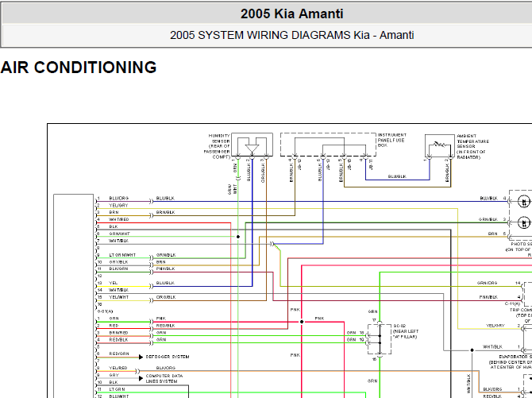Click the 'BRN/RED' label at lower pin 3
The image size is (532, 398).
click(118, 333)
